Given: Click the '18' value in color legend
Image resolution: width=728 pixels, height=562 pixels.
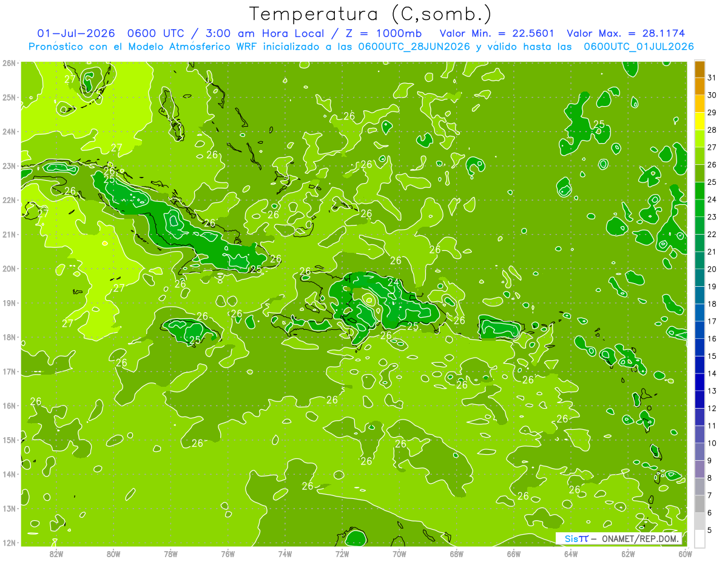Looking at the screenshot, I should click(x=712, y=304).
